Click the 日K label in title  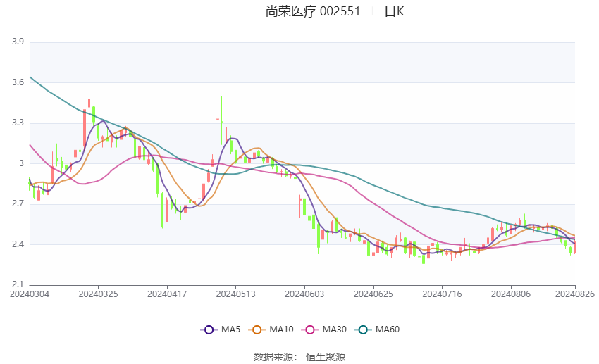394,11
